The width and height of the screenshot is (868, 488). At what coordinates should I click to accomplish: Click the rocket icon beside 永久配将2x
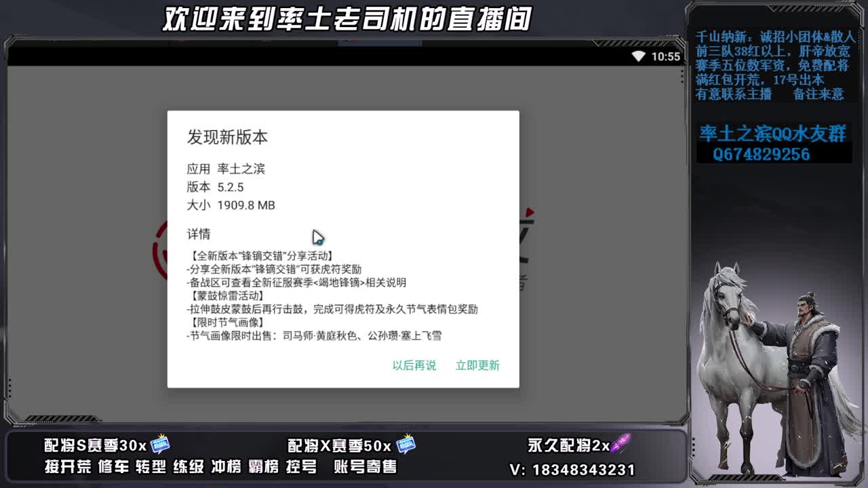(620, 444)
